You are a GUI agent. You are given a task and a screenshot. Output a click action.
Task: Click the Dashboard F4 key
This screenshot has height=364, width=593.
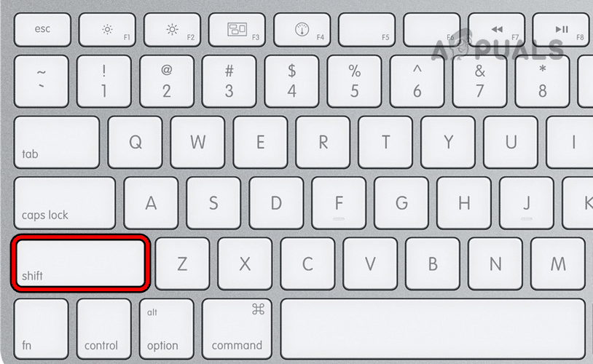coord(302,30)
